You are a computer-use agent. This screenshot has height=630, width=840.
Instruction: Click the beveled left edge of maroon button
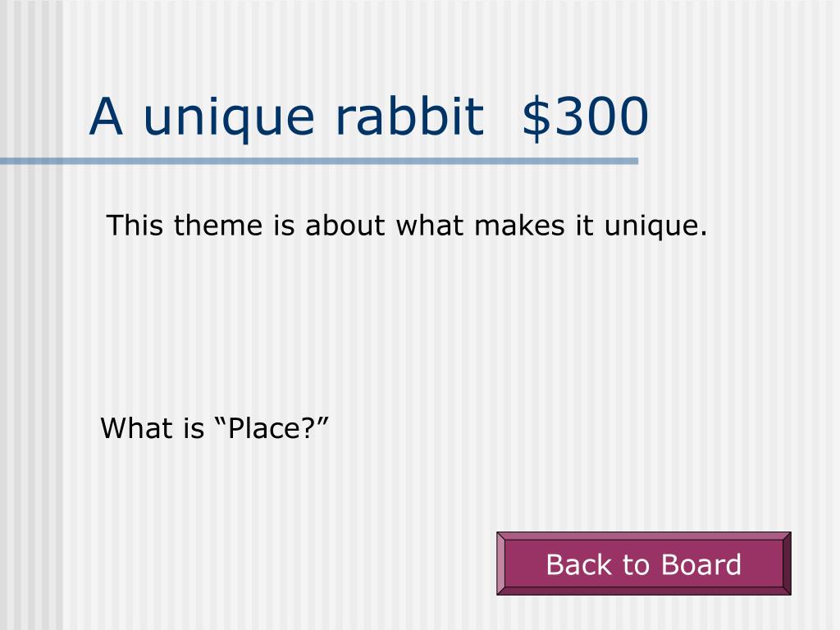pos(500,564)
